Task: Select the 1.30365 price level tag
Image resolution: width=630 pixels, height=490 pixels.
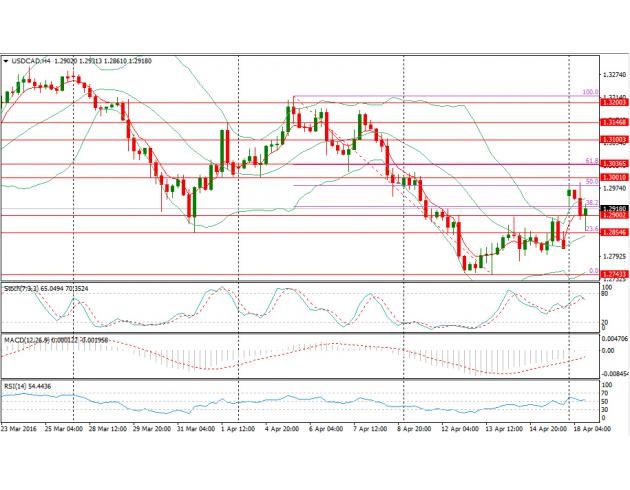Action: [614, 163]
